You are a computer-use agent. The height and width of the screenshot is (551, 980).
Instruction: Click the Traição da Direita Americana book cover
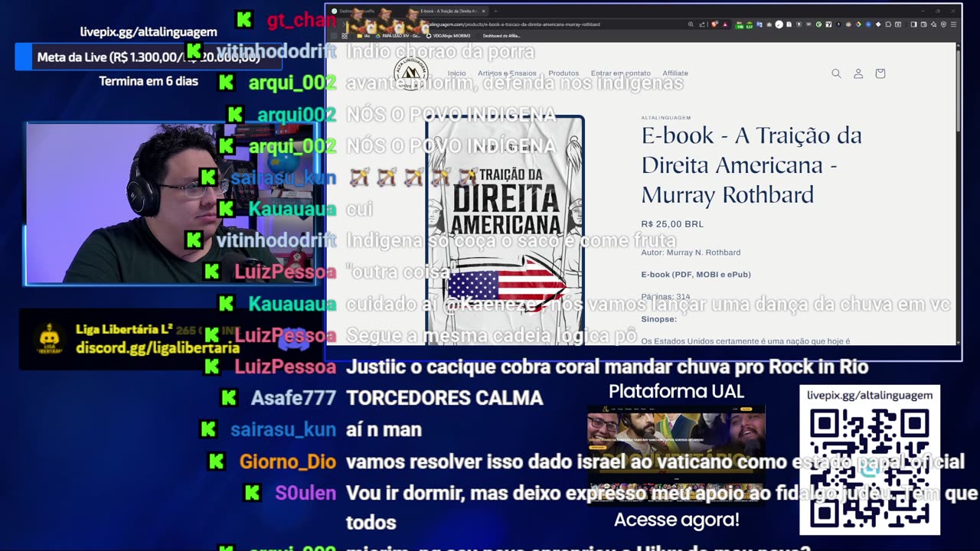pos(505,230)
